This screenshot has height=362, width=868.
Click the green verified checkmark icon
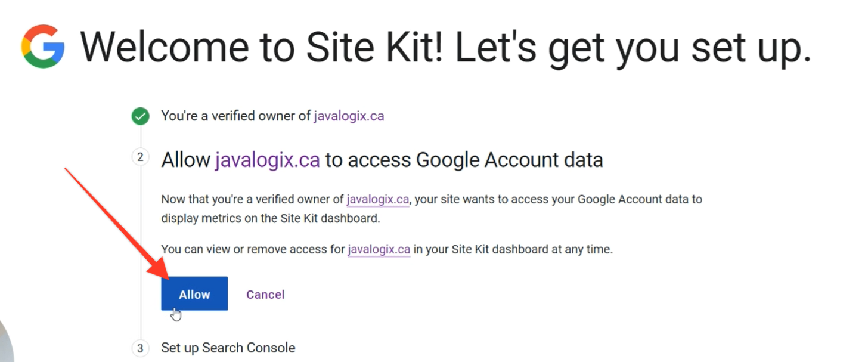140,116
